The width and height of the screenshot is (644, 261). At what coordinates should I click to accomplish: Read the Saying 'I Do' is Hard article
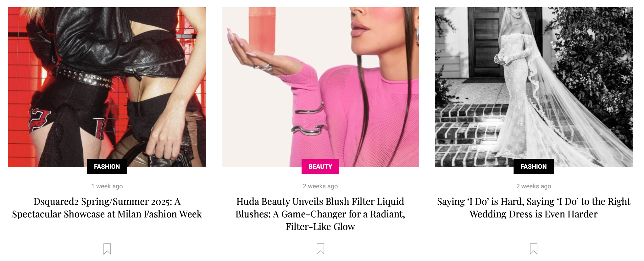pyautogui.click(x=534, y=208)
